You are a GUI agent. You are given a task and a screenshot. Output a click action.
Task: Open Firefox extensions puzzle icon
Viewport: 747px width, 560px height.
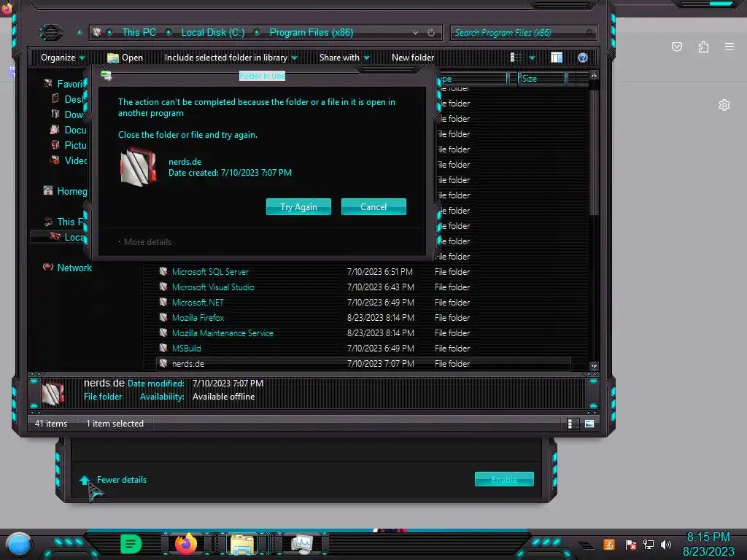[703, 47]
